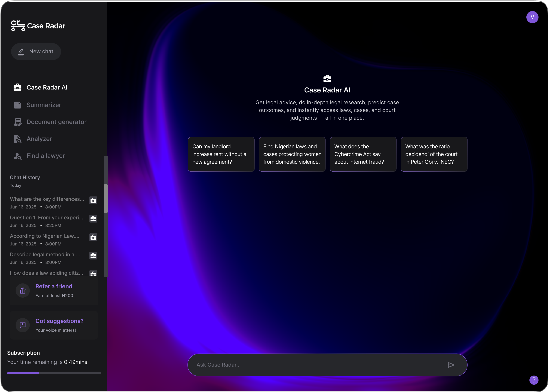Image resolution: width=548 pixels, height=392 pixels.
Task: Open the Summarizer tool
Action: pos(44,105)
